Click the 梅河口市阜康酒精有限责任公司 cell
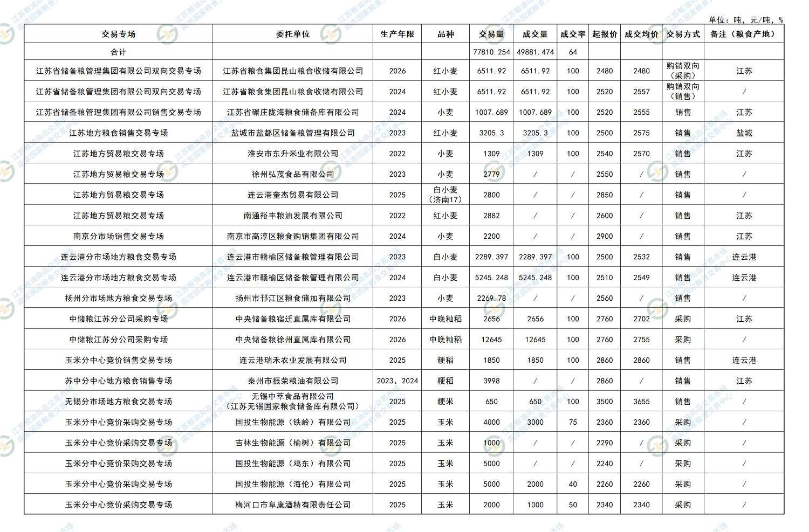809x532 pixels. [293, 505]
